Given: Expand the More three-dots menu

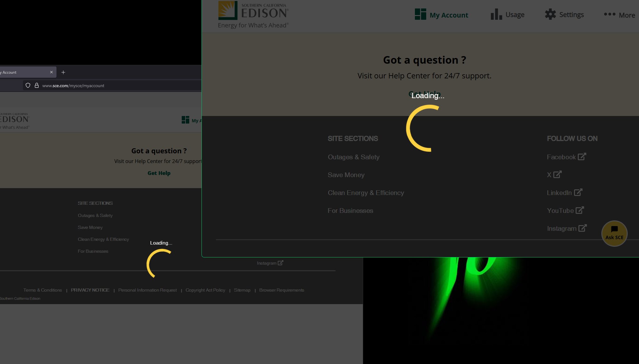Looking at the screenshot, I should [x=609, y=14].
